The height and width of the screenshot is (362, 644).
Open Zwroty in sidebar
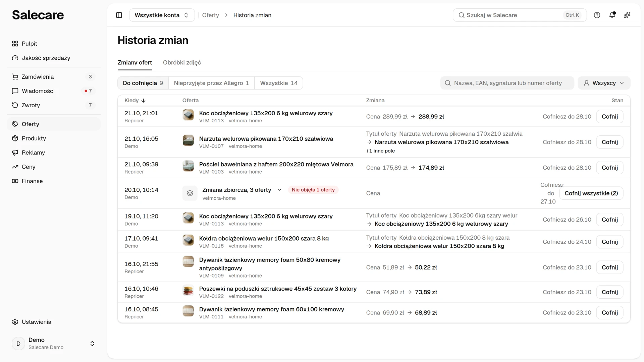[54, 105]
